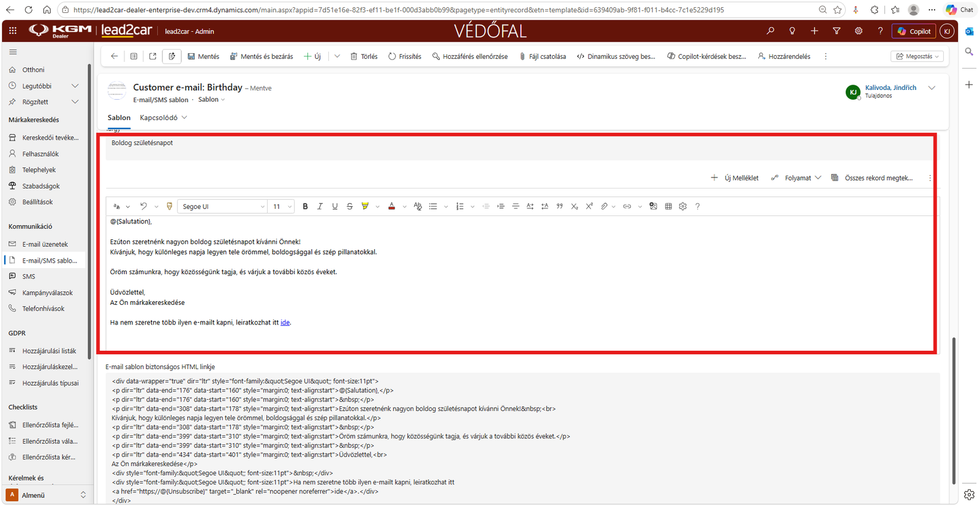Click the undo arrow in editor toolbar

(x=143, y=206)
